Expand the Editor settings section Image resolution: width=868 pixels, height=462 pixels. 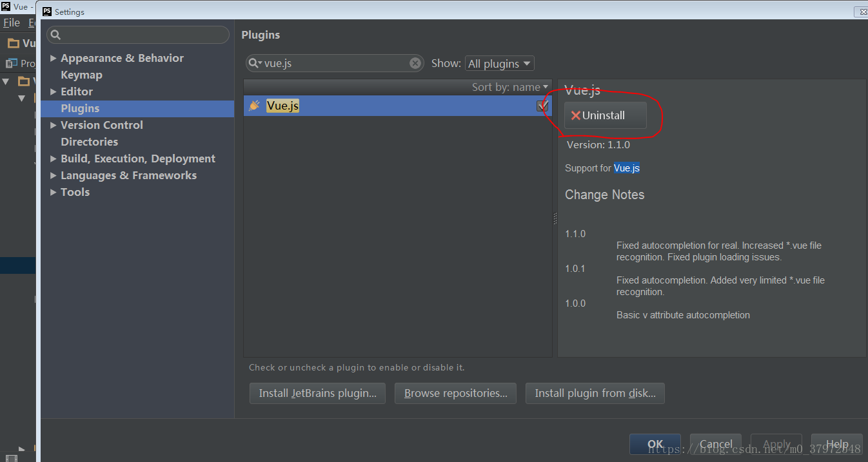53,91
